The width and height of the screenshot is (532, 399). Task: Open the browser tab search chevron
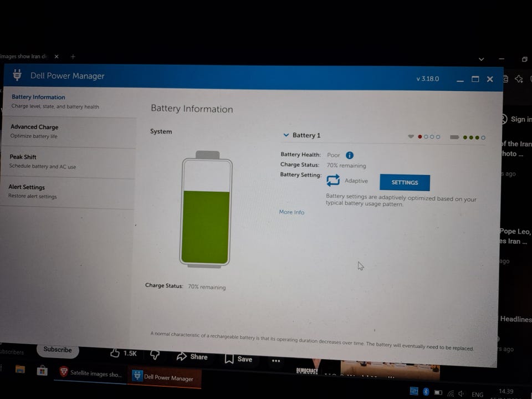tap(481, 59)
